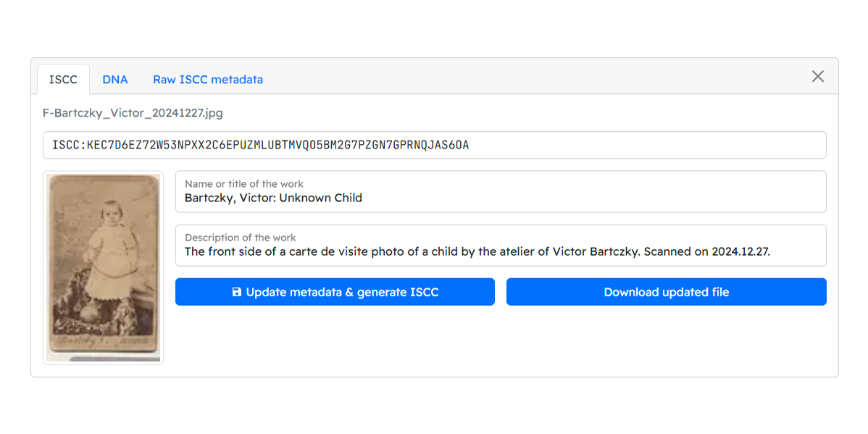This screenshot has width=868, height=434.
Task: Click the 'Description of the work' label
Action: click(241, 238)
